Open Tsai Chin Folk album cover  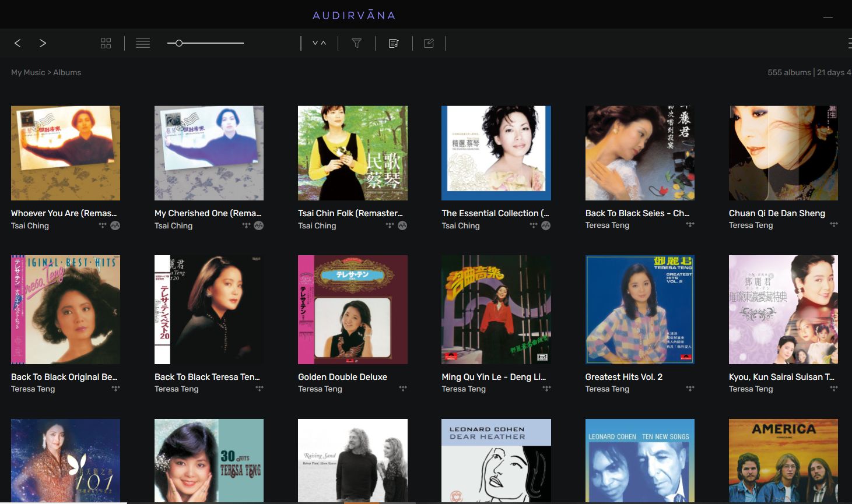pos(353,153)
